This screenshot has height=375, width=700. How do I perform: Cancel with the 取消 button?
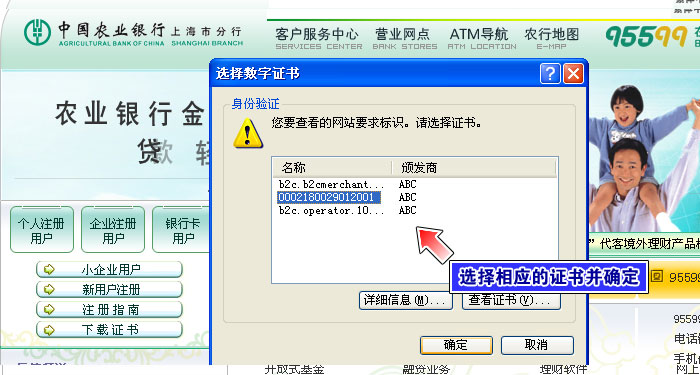537,345
